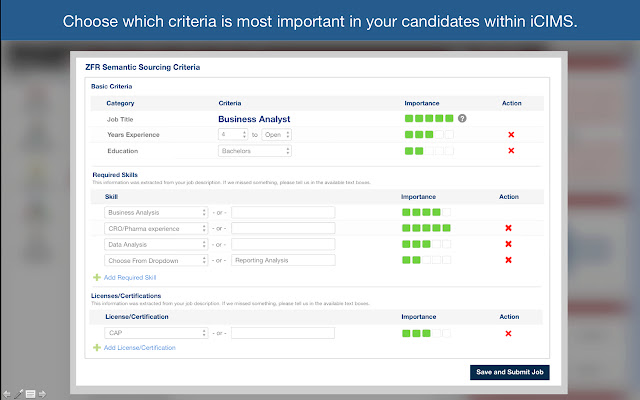The width and height of the screenshot is (640, 400).
Task: Open the slide list menu icon
Action: coord(31,394)
